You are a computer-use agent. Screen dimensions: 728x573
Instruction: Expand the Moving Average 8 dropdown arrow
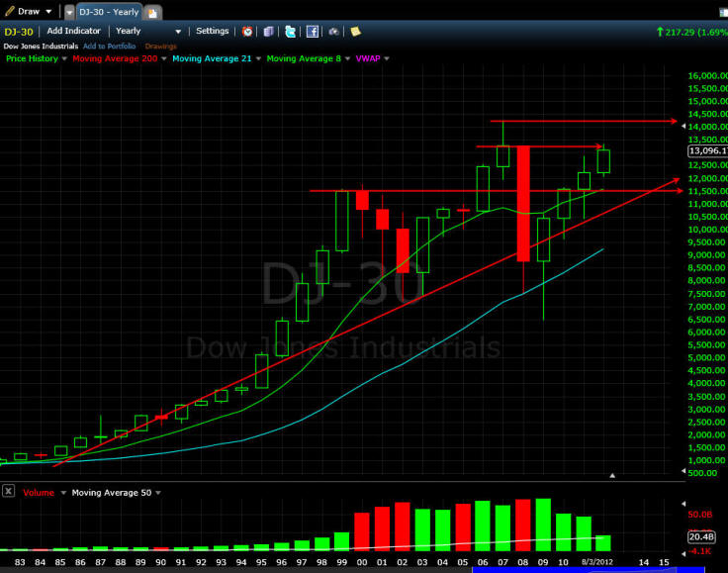click(x=347, y=58)
